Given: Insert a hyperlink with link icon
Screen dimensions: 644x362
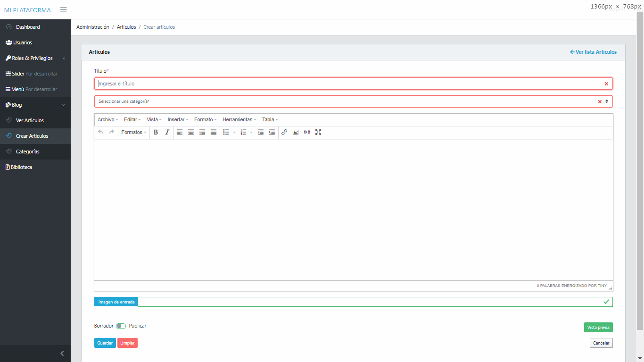Looking at the screenshot, I should [x=284, y=132].
